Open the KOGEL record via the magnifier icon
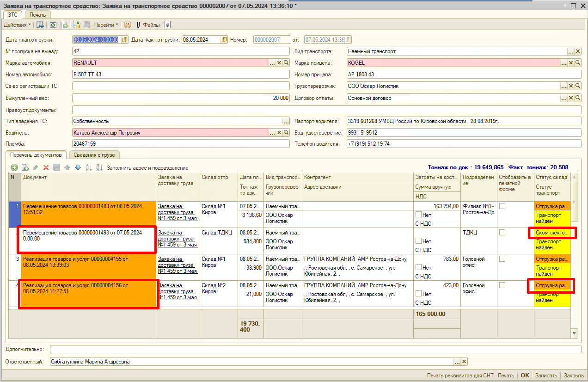 [578, 62]
